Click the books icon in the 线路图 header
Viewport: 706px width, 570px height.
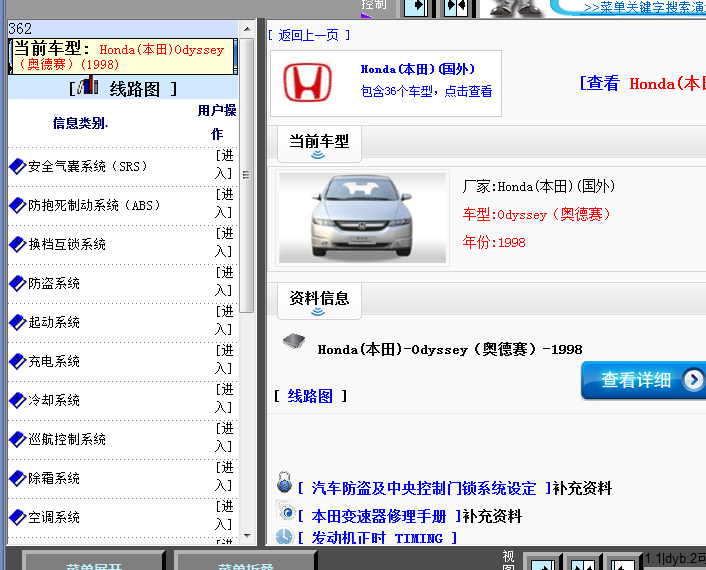(88, 85)
